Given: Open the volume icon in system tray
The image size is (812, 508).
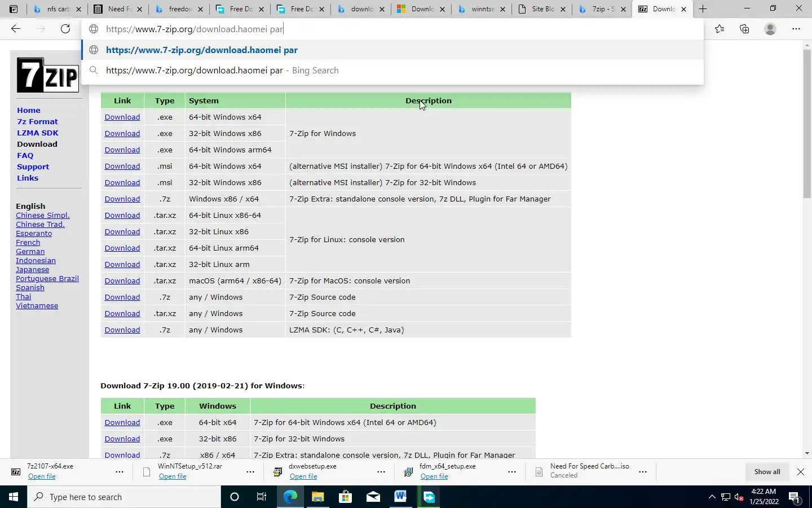Looking at the screenshot, I should pyautogui.click(x=739, y=497).
